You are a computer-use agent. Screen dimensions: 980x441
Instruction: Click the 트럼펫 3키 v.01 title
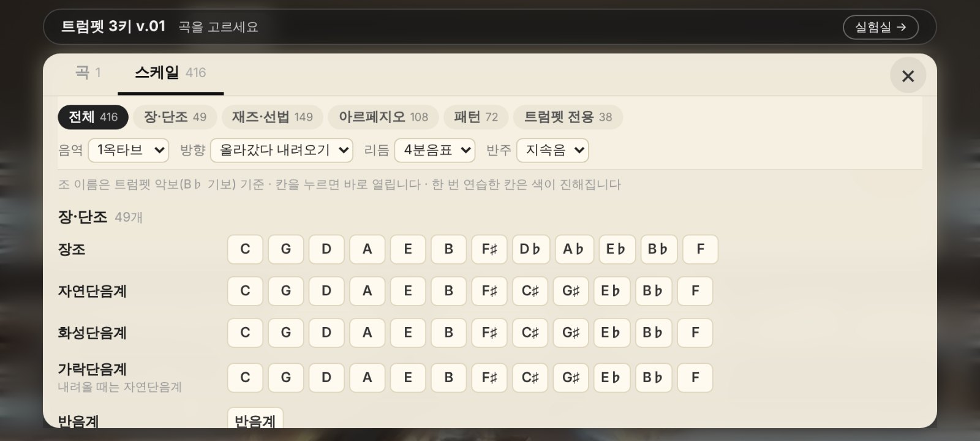[113, 26]
